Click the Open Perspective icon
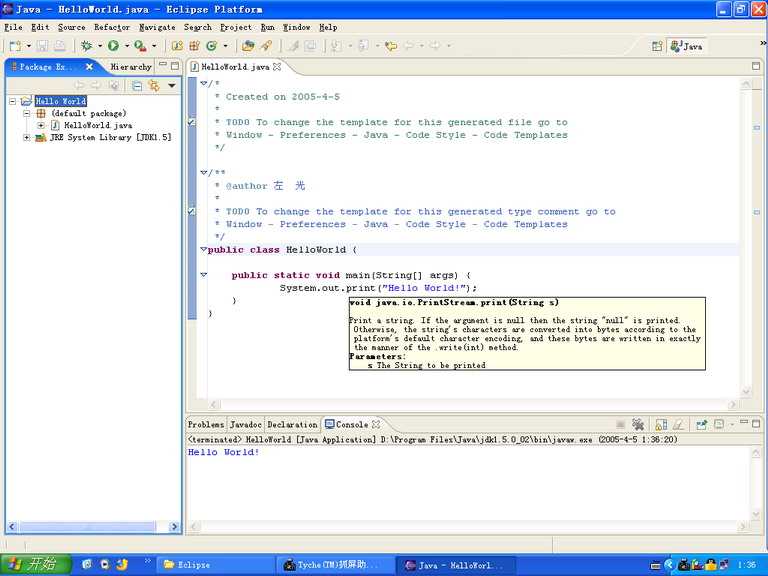Viewport: 768px width, 576px height. tap(657, 46)
